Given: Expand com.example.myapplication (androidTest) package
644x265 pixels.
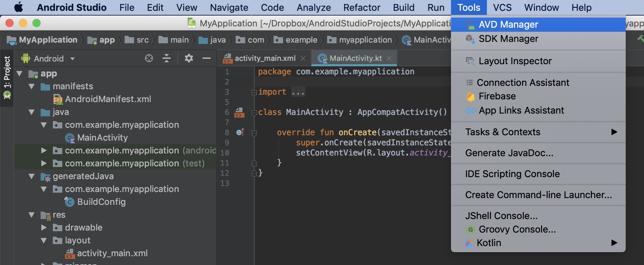Looking at the screenshot, I should click(x=44, y=150).
